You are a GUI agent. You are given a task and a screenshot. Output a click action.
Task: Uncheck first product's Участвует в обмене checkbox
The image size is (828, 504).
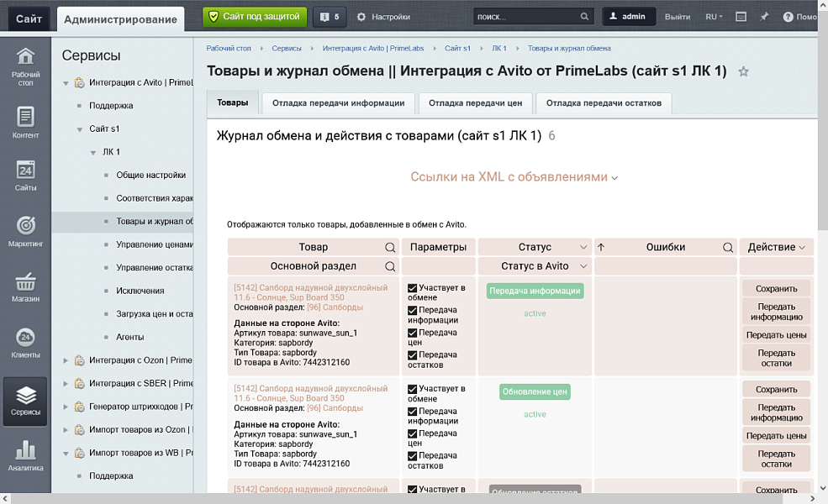[413, 288]
